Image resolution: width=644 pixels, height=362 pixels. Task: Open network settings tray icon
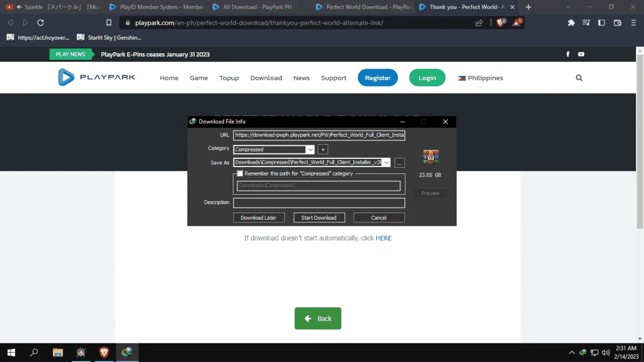click(594, 352)
